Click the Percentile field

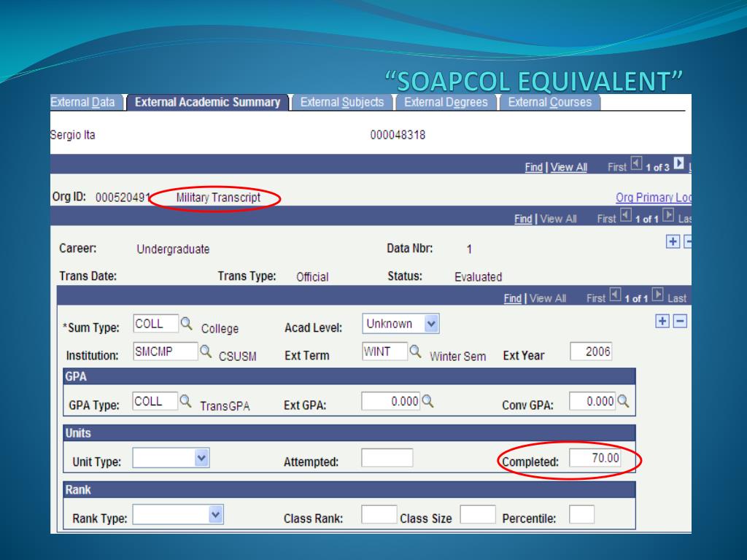click(581, 515)
